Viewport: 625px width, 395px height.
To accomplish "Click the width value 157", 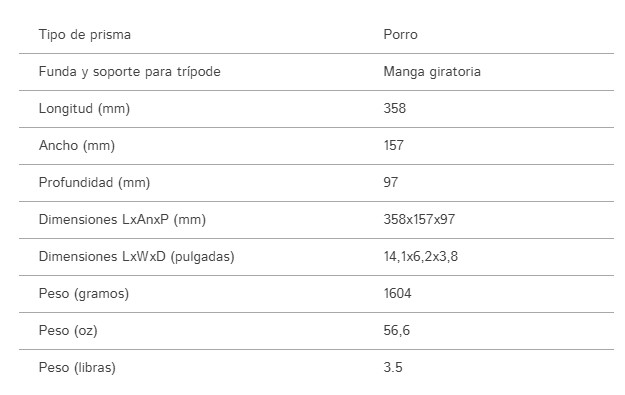I will pyautogui.click(x=393, y=145).
